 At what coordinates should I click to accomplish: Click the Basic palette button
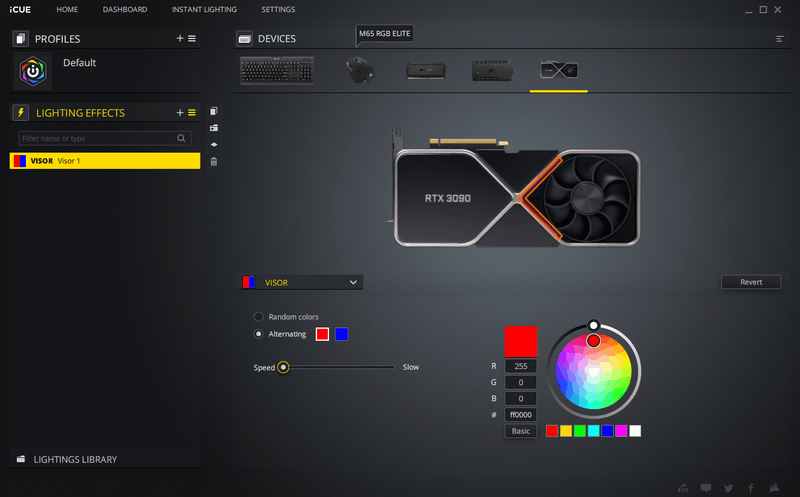pos(520,431)
